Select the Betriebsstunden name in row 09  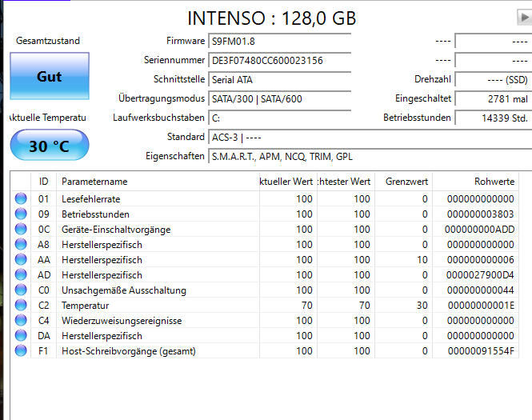coord(95,214)
